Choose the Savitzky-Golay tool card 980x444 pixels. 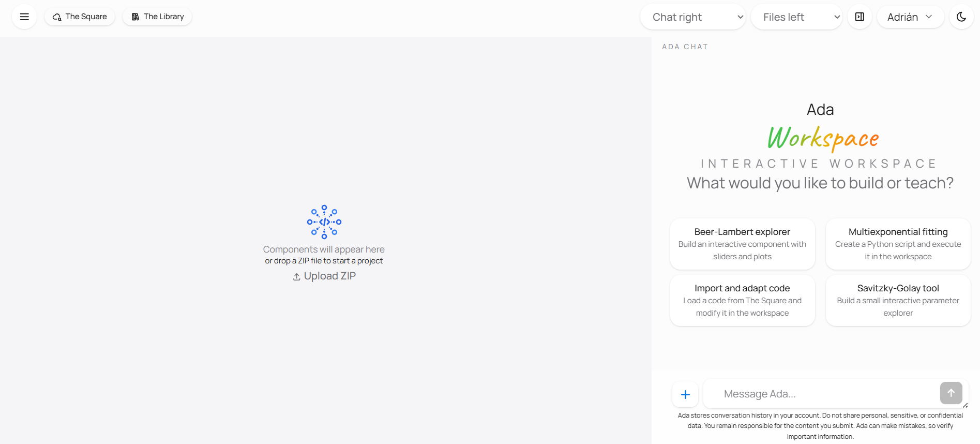coord(898,300)
